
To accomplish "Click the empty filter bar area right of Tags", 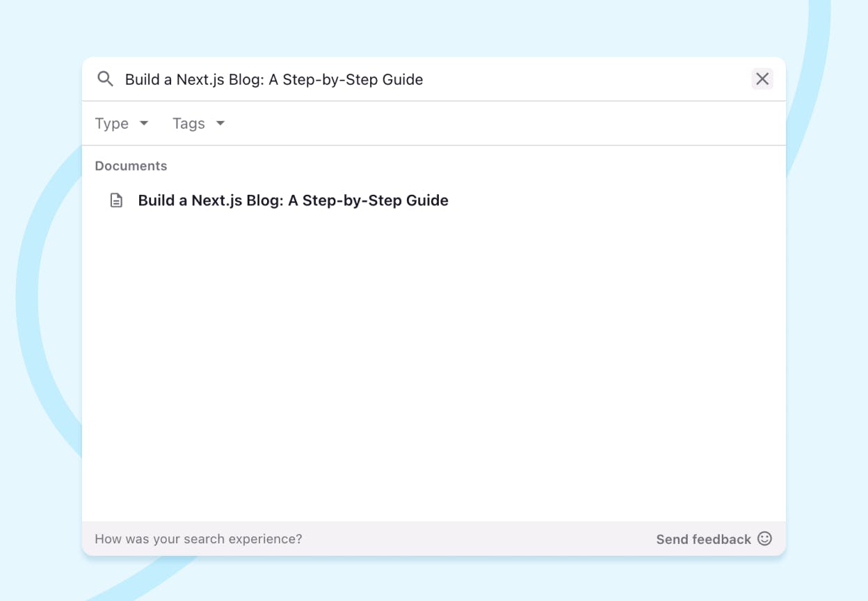I will point(501,123).
